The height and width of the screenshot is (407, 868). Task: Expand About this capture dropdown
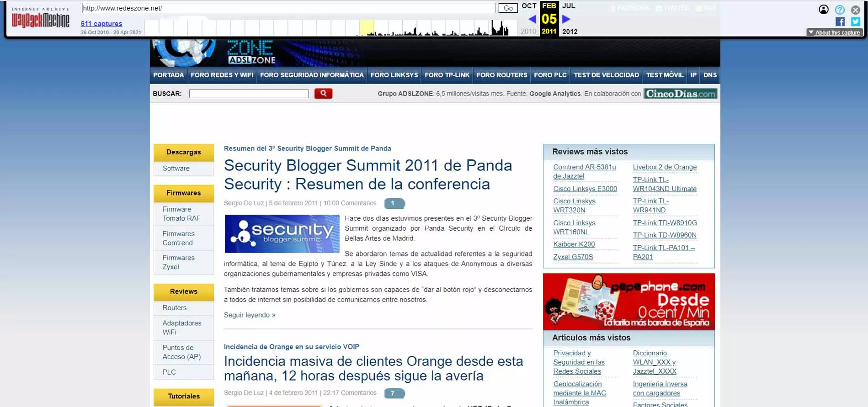pos(834,32)
